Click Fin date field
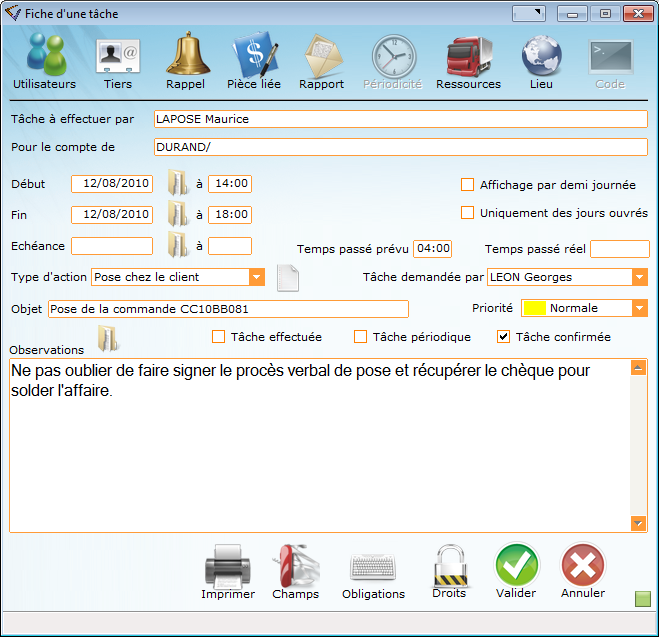This screenshot has width=659, height=637. coord(112,215)
